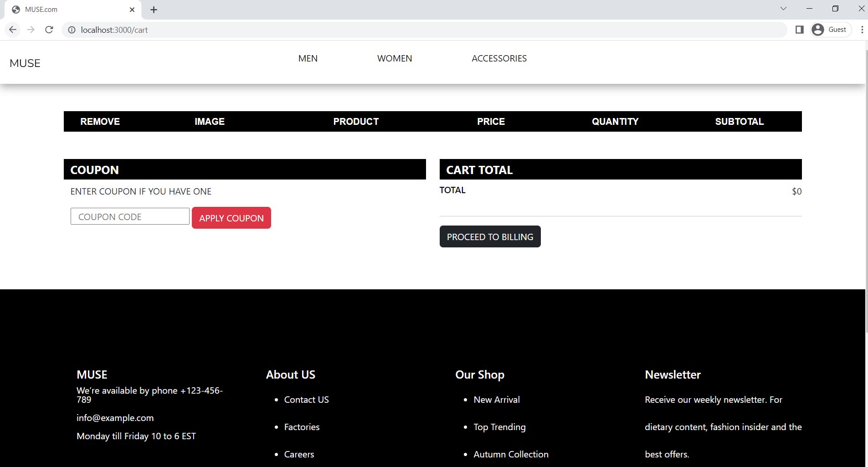The image size is (868, 467).
Task: Open the WOMEN category dropdown
Action: tap(394, 58)
